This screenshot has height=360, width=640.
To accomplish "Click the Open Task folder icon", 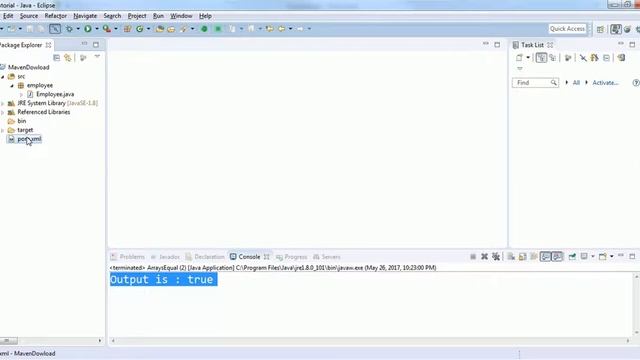I will click(171, 29).
